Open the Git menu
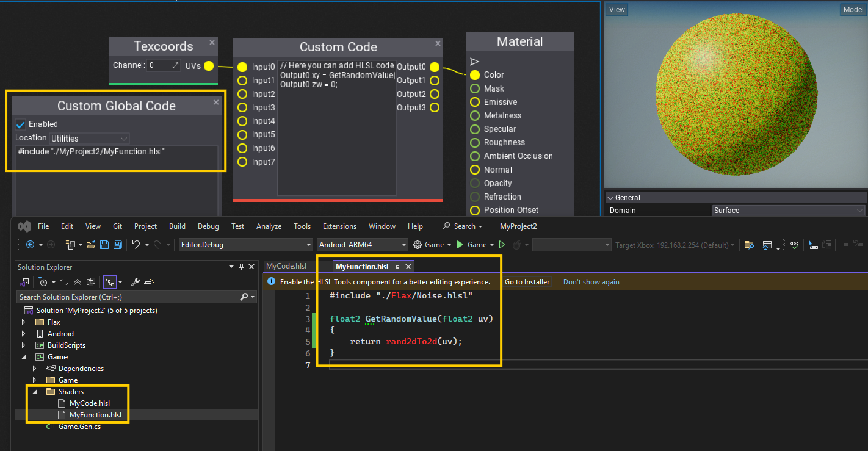 coord(117,226)
